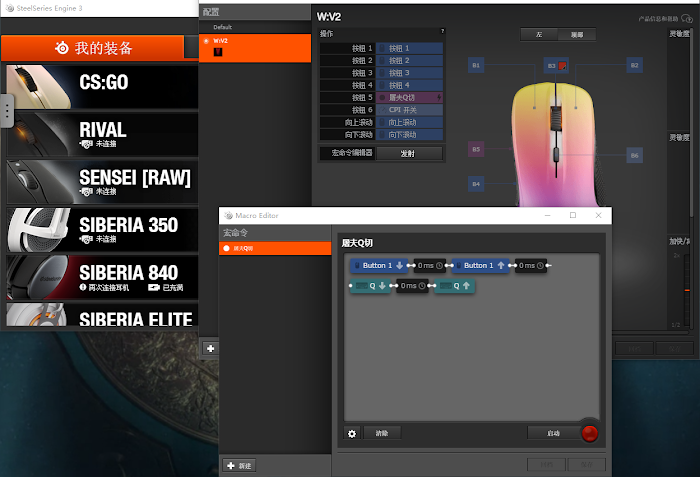
Task: Open the 我的装备 gear tab
Action: coord(92,48)
